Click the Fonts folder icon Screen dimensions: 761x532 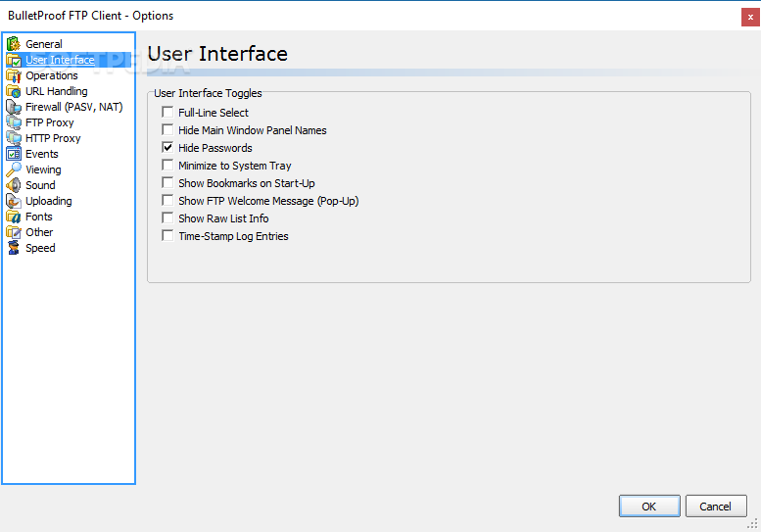[x=14, y=217]
